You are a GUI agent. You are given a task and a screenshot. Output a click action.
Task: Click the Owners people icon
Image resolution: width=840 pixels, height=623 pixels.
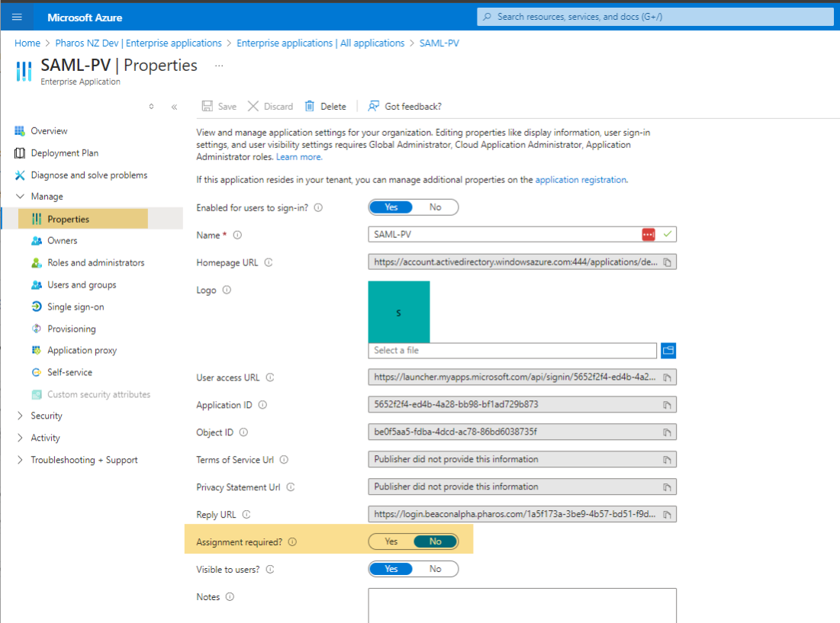point(37,241)
